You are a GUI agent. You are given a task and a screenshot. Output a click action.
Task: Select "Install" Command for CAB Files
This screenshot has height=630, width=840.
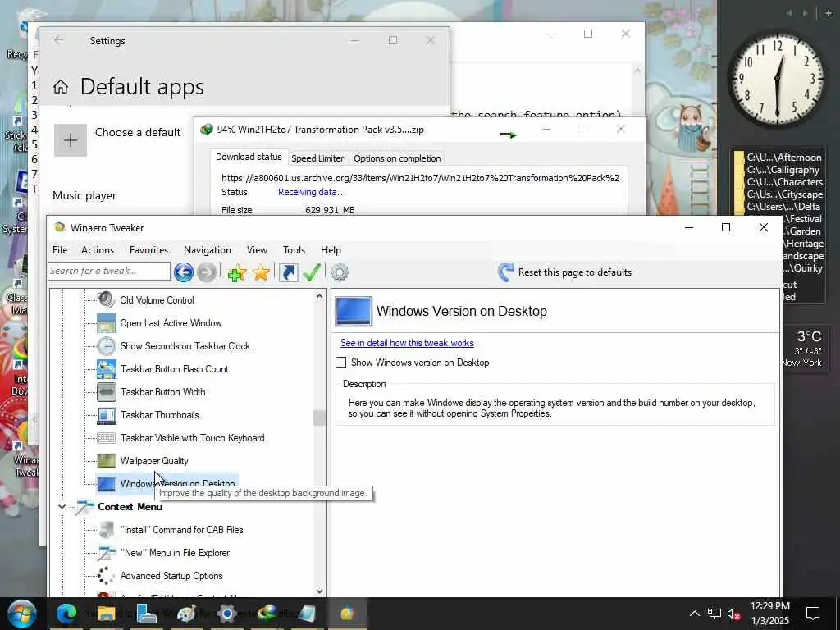(181, 530)
